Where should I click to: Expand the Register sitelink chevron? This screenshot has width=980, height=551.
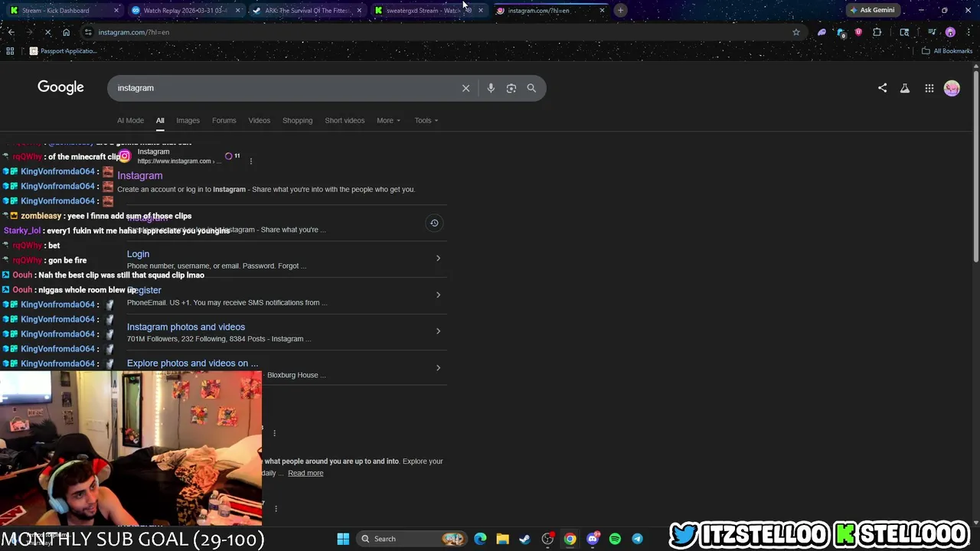[x=438, y=295]
